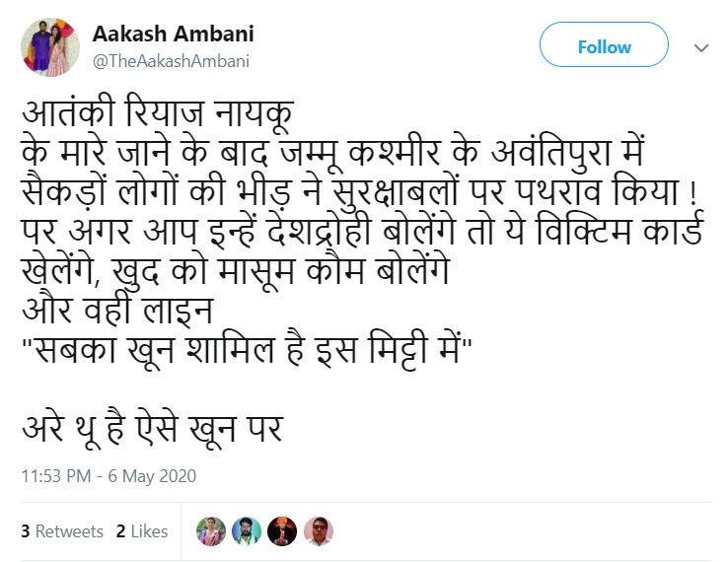This screenshot has height=562, width=728.
Task: Click the quoted line 'सबका खून शामिल है'
Action: 248,348
